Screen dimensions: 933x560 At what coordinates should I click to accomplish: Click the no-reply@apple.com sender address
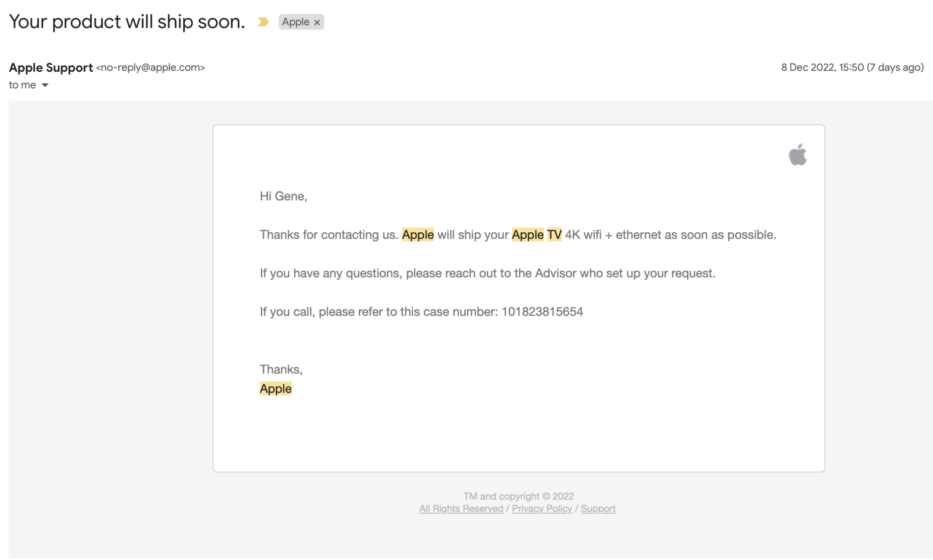point(150,68)
